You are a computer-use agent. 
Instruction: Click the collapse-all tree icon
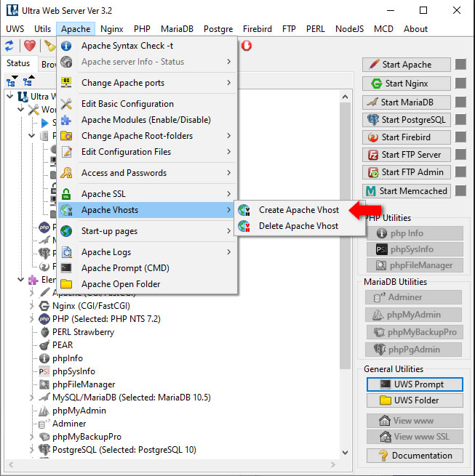[29, 81]
